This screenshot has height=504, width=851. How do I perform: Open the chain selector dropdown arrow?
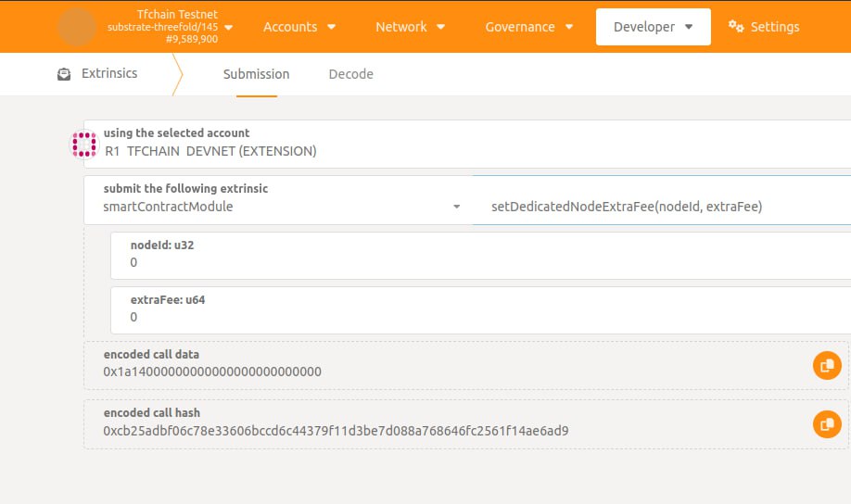pos(228,27)
